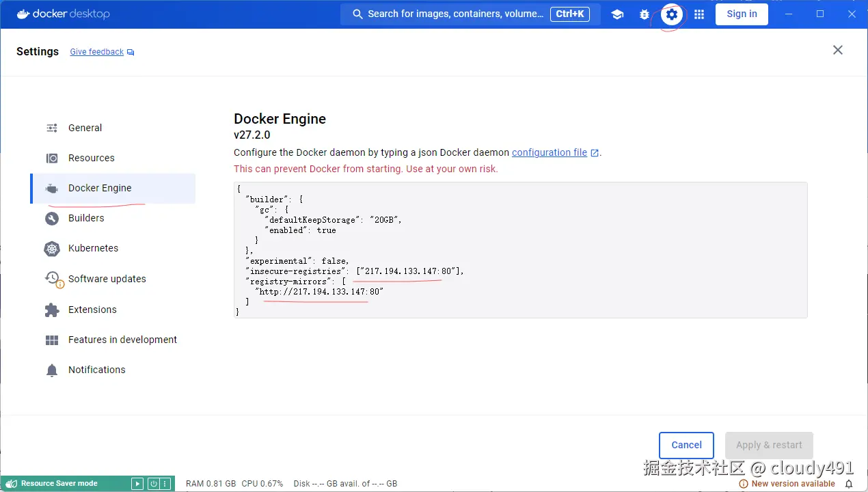The height and width of the screenshot is (492, 868).
Task: Open the status bar three-dot menu
Action: tap(165, 483)
